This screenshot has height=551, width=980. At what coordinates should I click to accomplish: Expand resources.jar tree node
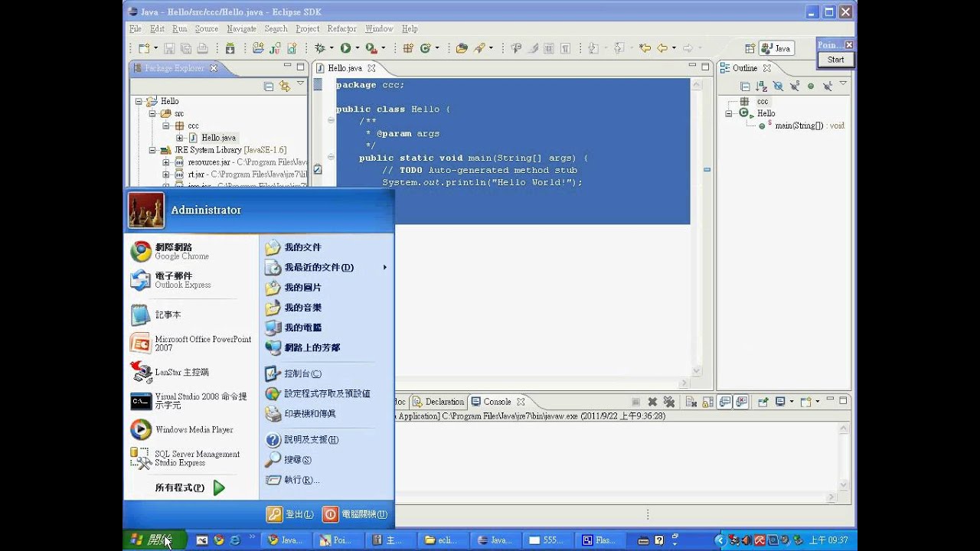click(x=165, y=162)
